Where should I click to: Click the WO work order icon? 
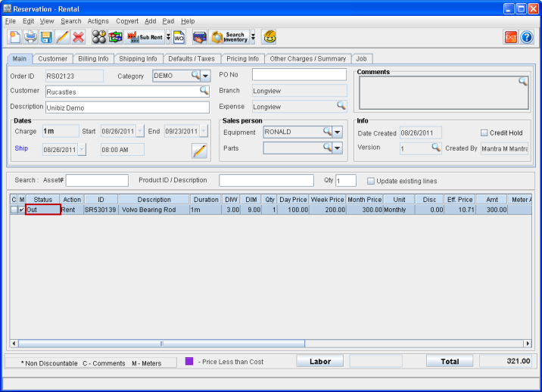[179, 37]
